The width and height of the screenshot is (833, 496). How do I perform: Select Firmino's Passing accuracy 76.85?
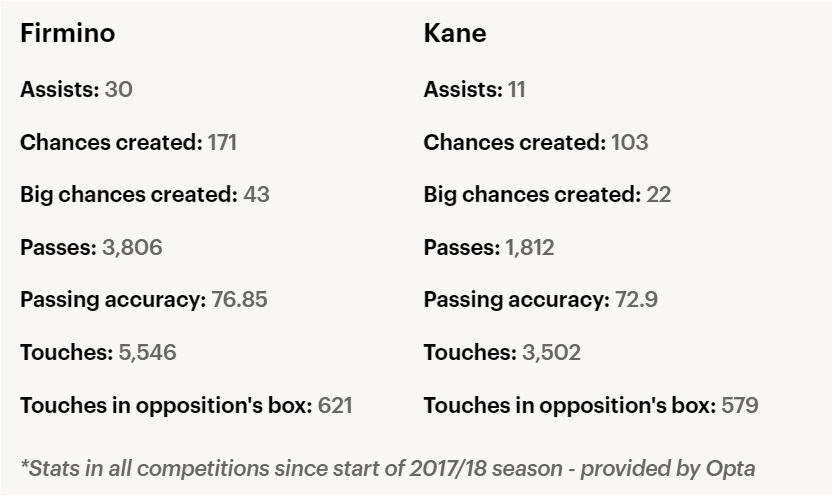(239, 299)
